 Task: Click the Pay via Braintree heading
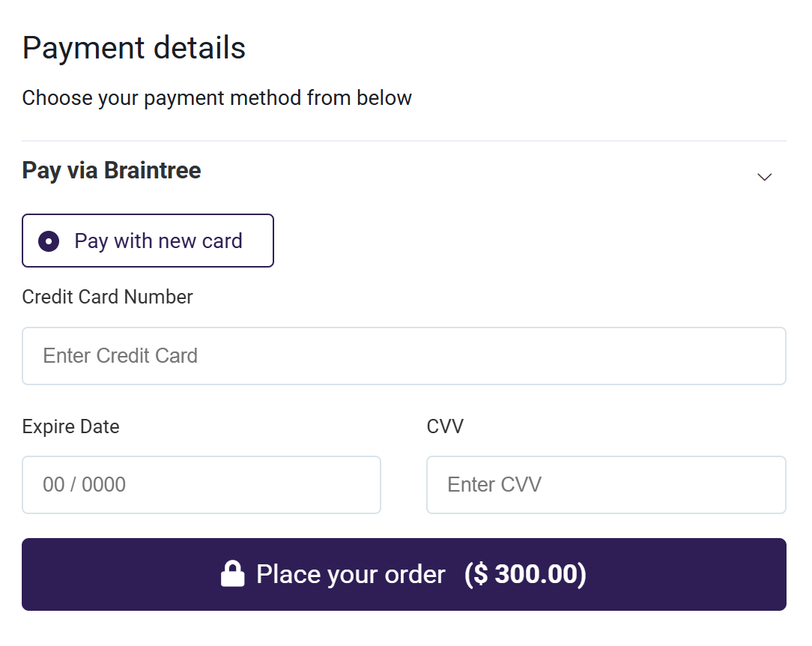click(x=112, y=171)
